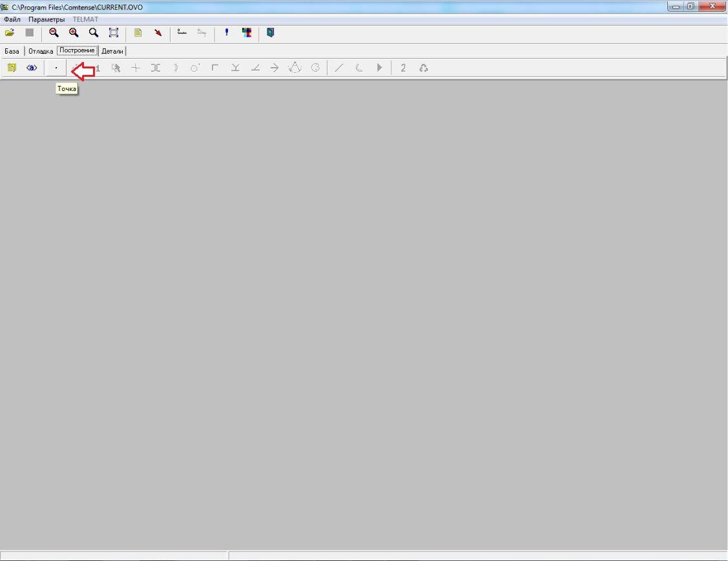Click the red diagonal arrow icon
The height and width of the screenshot is (561, 728).
coord(158,33)
